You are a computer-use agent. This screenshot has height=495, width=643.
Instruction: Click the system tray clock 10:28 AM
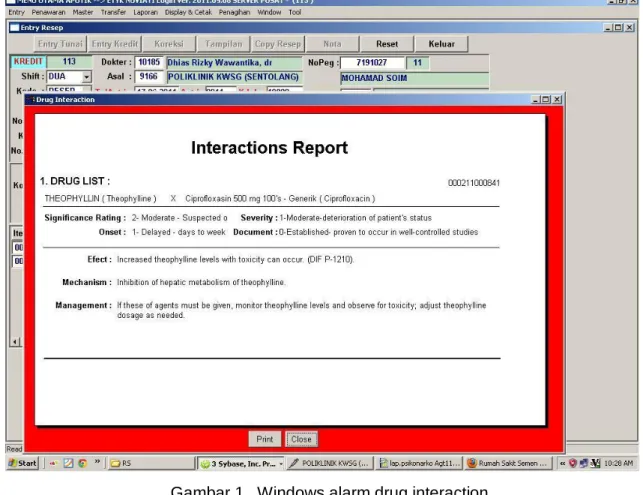pos(618,463)
